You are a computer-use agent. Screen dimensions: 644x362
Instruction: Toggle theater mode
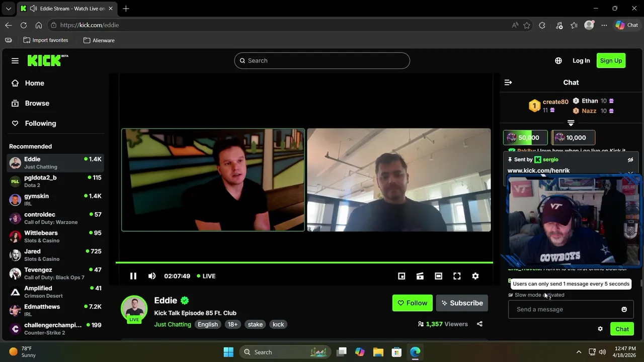[x=439, y=276]
